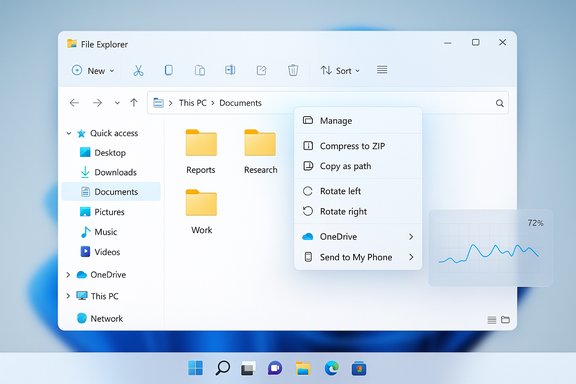Open Videos in the sidebar

[100, 252]
